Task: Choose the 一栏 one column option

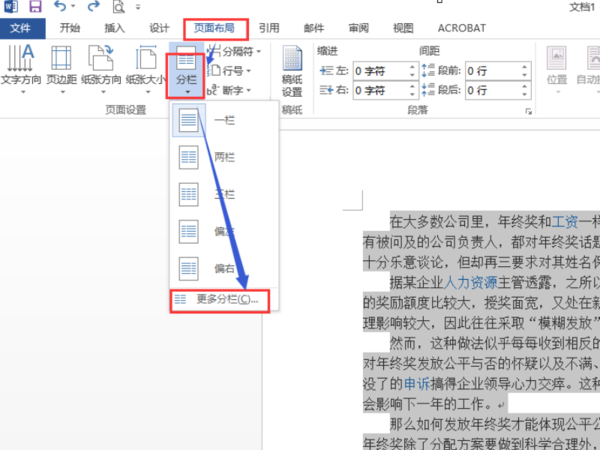Action: click(225, 121)
